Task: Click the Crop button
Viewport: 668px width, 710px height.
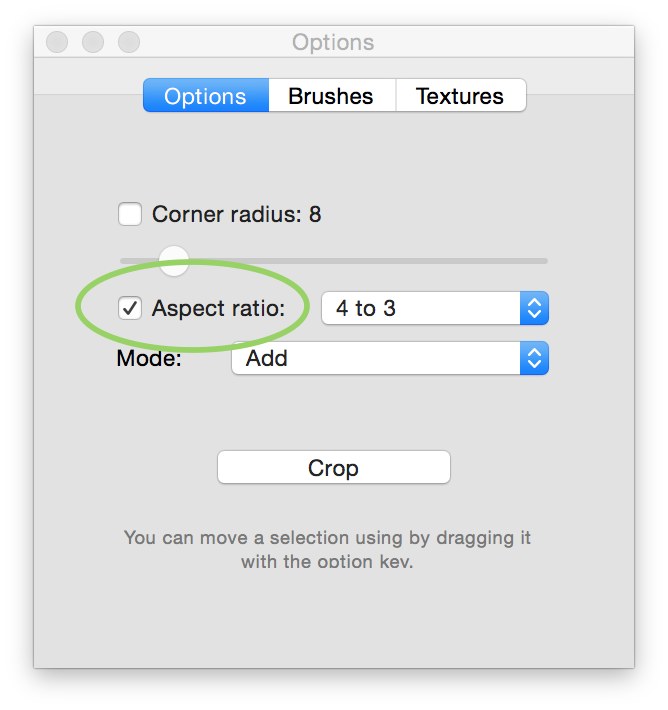Action: click(x=334, y=467)
